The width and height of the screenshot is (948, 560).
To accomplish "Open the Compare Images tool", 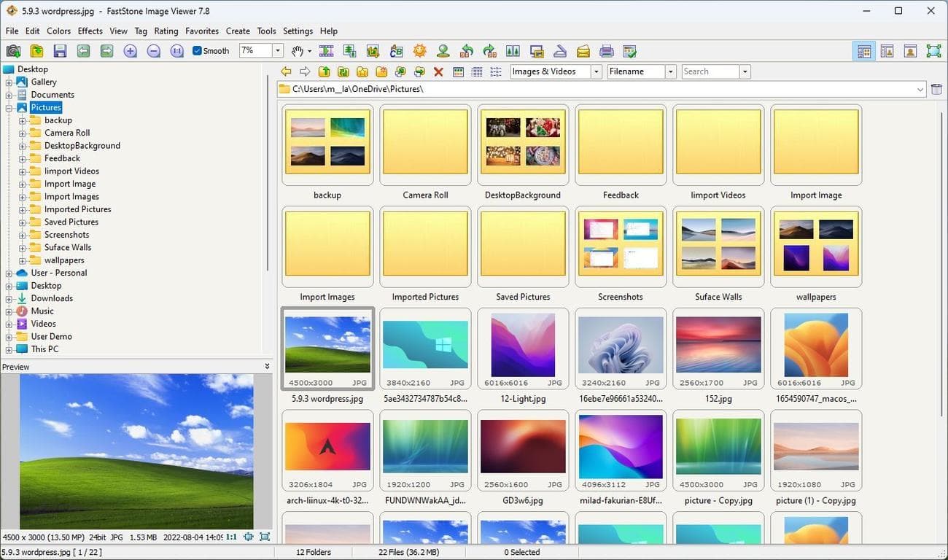I will [513, 51].
